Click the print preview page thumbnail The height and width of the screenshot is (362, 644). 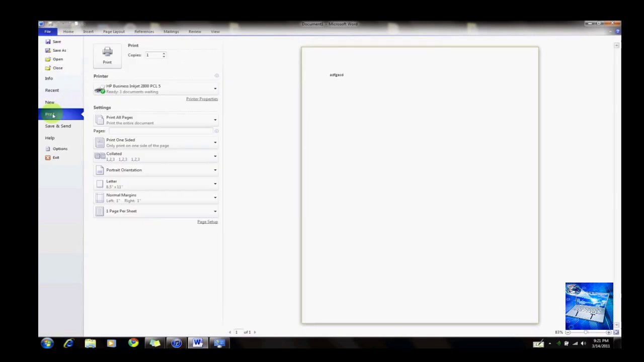[x=420, y=185]
